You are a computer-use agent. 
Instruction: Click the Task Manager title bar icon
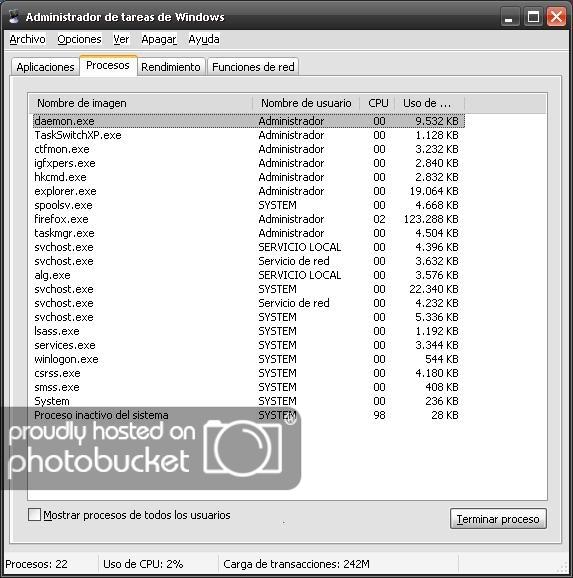(x=14, y=17)
